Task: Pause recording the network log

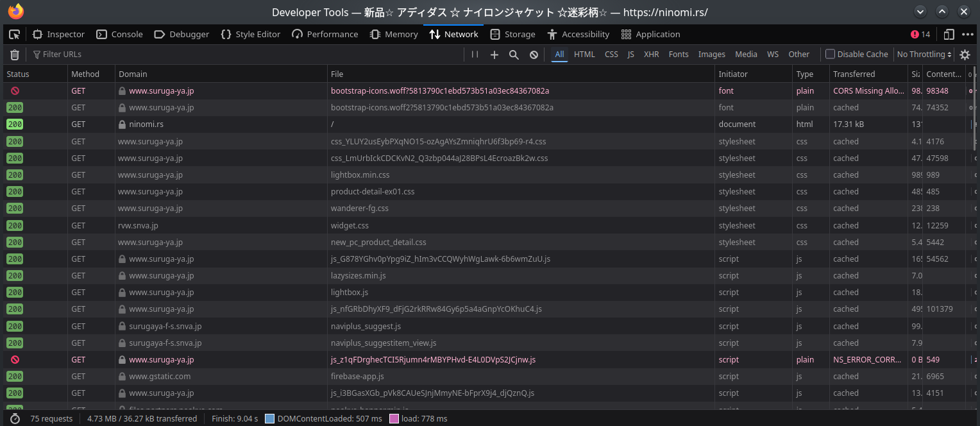Action: tap(475, 55)
